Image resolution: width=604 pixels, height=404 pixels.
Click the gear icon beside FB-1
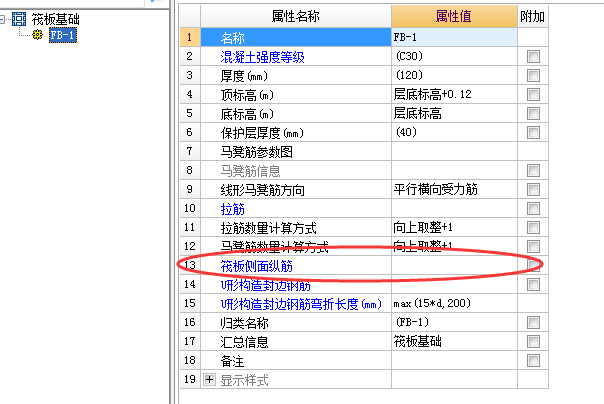pos(37,35)
